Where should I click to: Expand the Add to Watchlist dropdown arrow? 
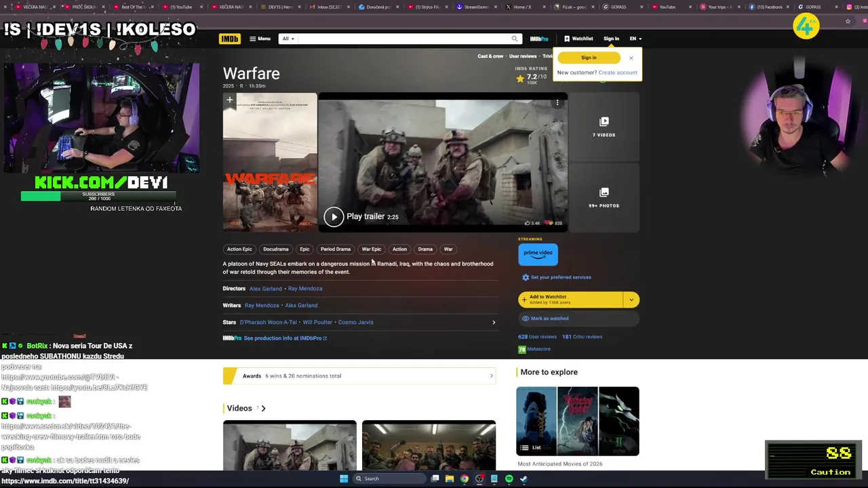(631, 300)
